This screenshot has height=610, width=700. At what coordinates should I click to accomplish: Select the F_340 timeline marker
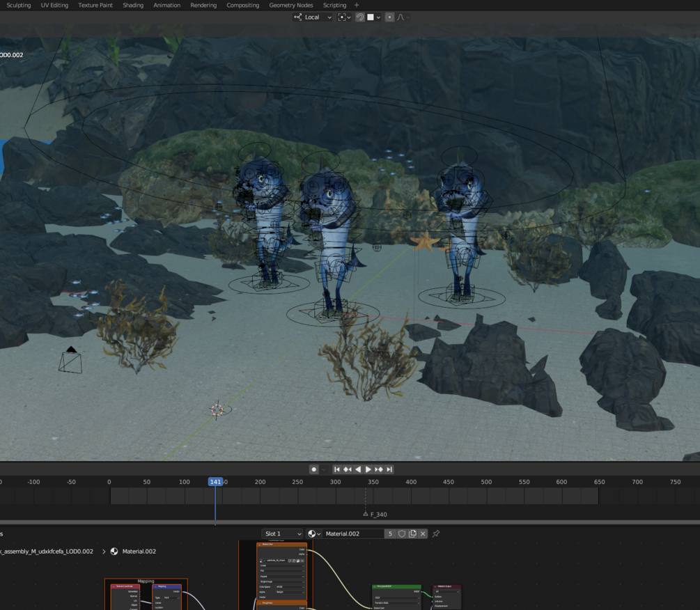375,515
